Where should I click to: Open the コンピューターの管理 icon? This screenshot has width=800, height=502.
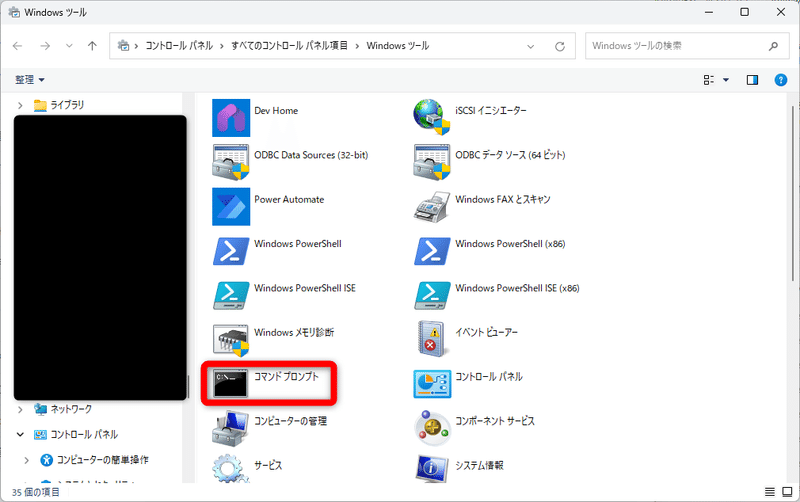(x=231, y=428)
